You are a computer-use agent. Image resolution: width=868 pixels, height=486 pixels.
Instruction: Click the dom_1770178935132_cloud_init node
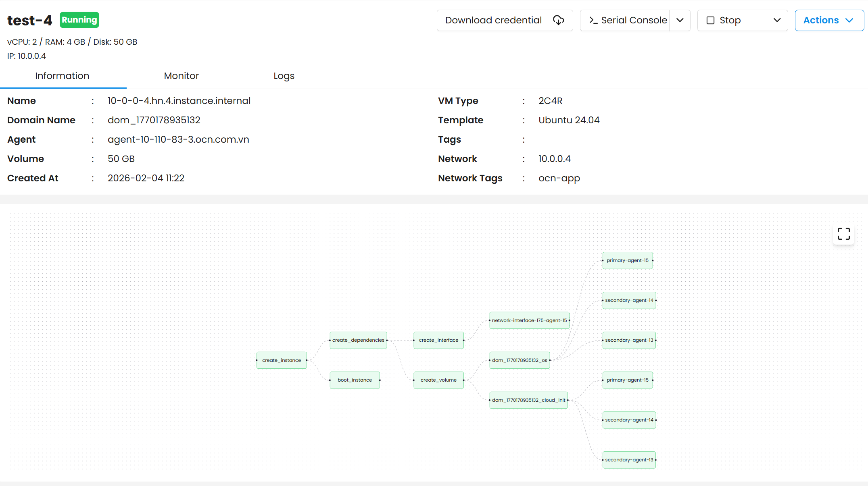[528, 400]
